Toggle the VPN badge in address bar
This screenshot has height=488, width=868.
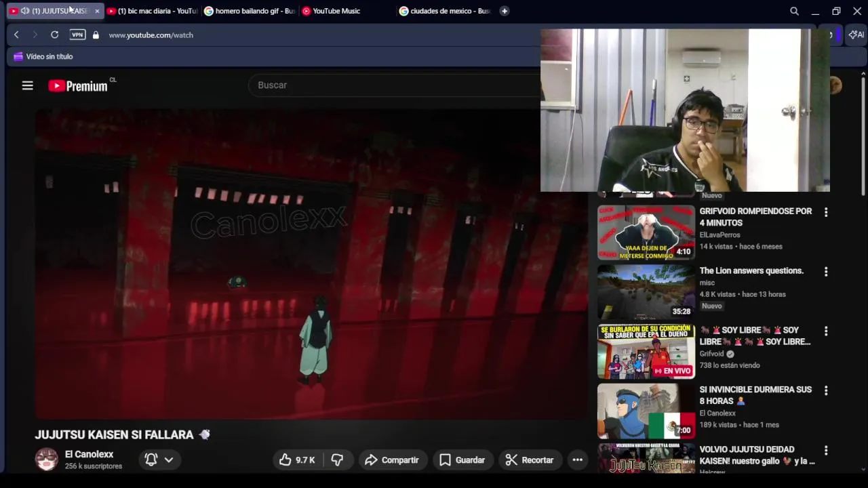click(78, 35)
